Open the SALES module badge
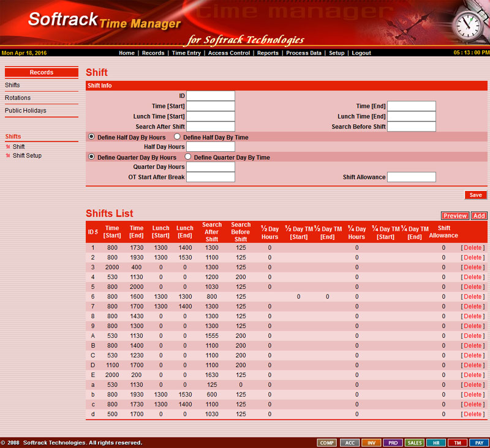Screen dimensions: 490x448 coord(415,442)
